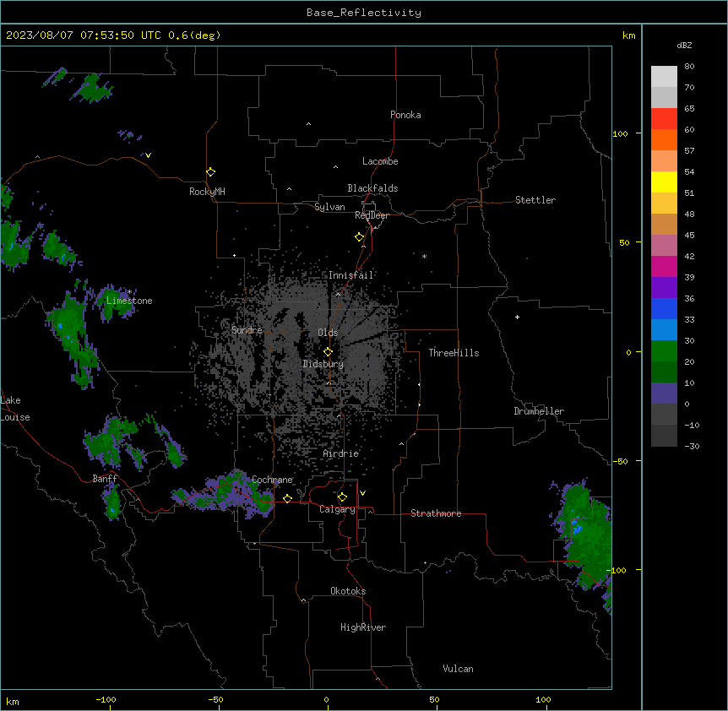Select the bright green 20-30 dBZ swatch
The width and height of the screenshot is (728, 711).
(x=664, y=351)
